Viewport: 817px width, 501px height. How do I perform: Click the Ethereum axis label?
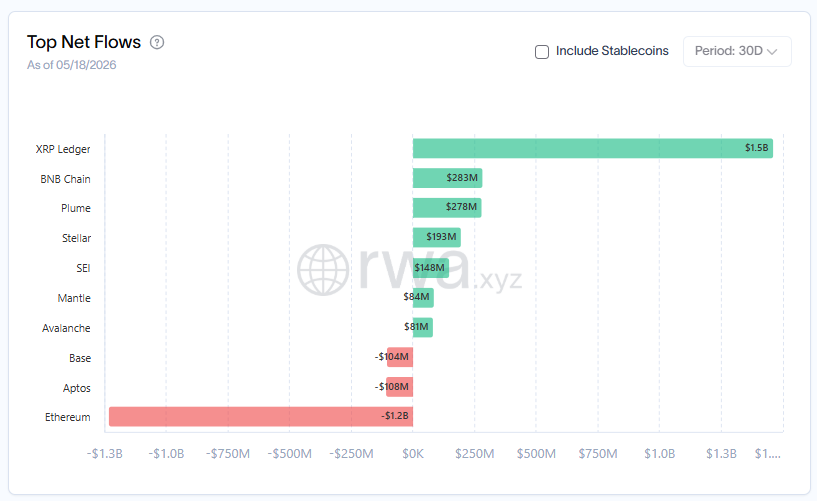click(68, 417)
